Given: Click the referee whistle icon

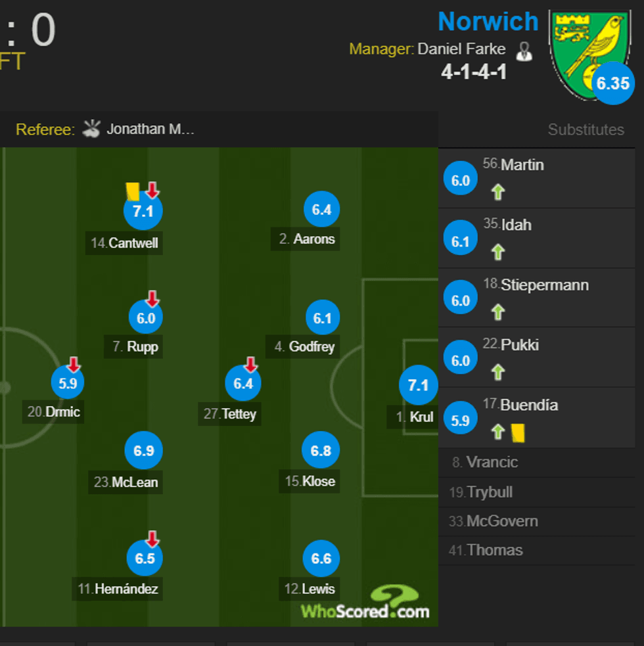Looking at the screenshot, I should [x=91, y=129].
